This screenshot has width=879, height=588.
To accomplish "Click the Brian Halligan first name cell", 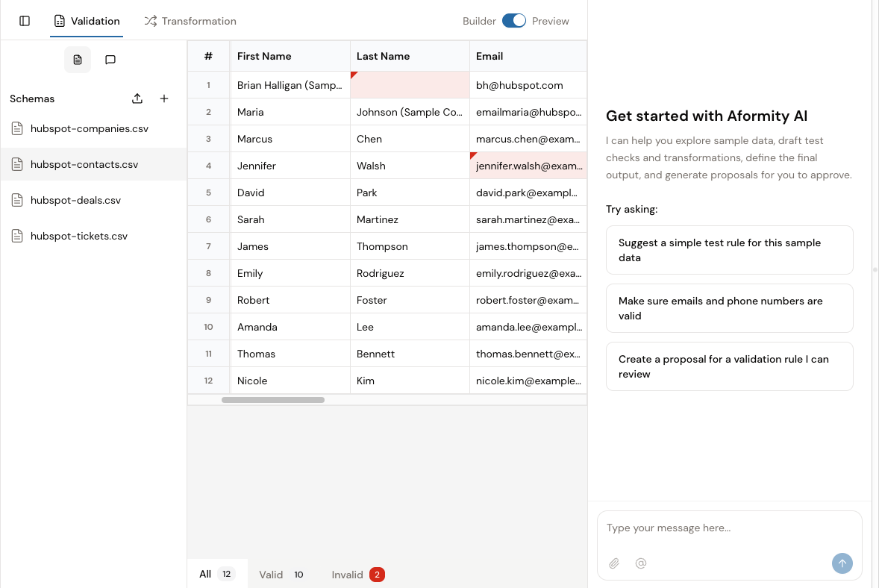I will tap(290, 85).
